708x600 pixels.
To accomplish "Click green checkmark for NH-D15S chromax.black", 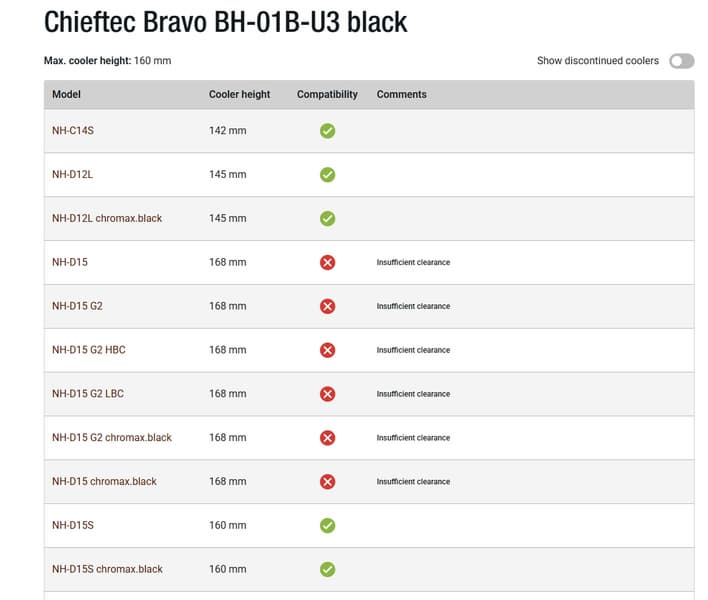I will [x=327, y=569].
